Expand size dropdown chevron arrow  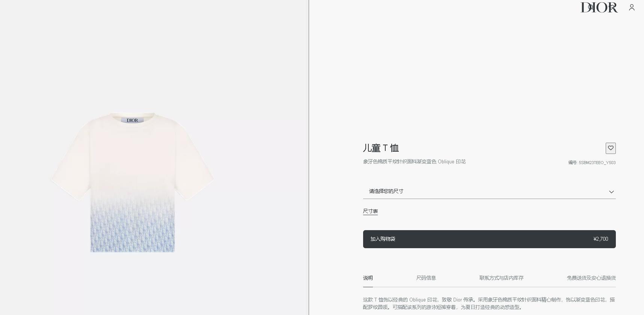[611, 192]
